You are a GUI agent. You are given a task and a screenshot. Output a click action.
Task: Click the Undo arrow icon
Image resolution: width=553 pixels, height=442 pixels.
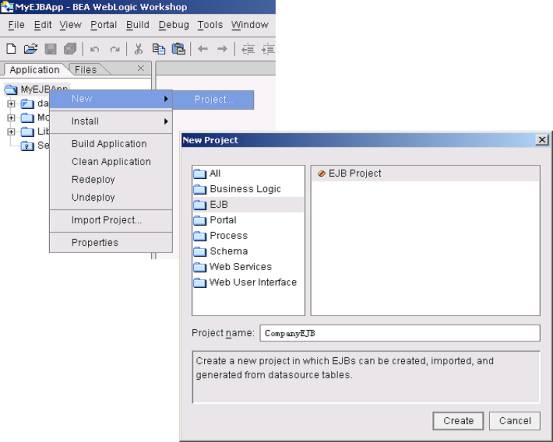tap(94, 49)
